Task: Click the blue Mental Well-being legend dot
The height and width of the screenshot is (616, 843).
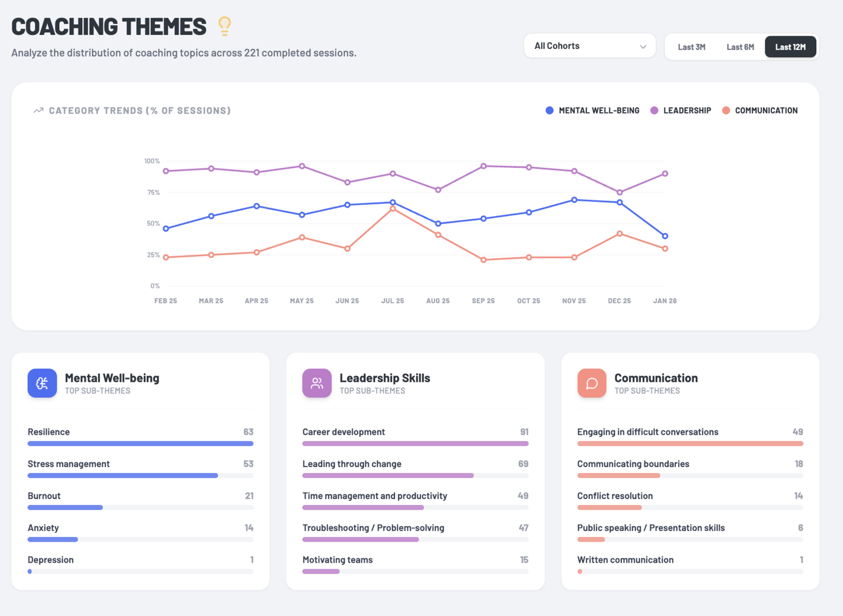Action: pos(549,110)
